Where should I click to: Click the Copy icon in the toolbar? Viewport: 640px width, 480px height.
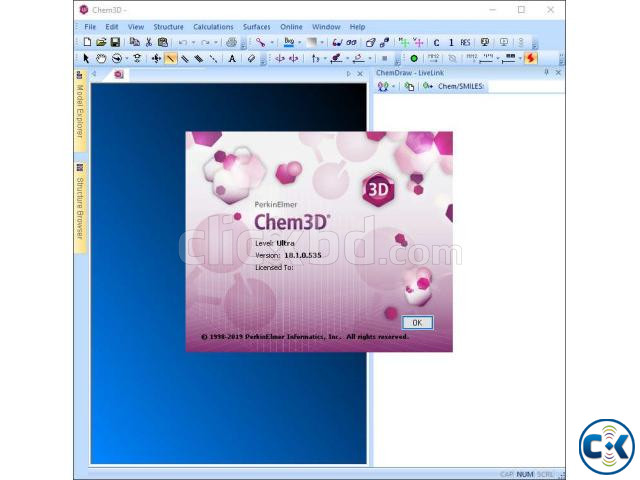[x=134, y=42]
